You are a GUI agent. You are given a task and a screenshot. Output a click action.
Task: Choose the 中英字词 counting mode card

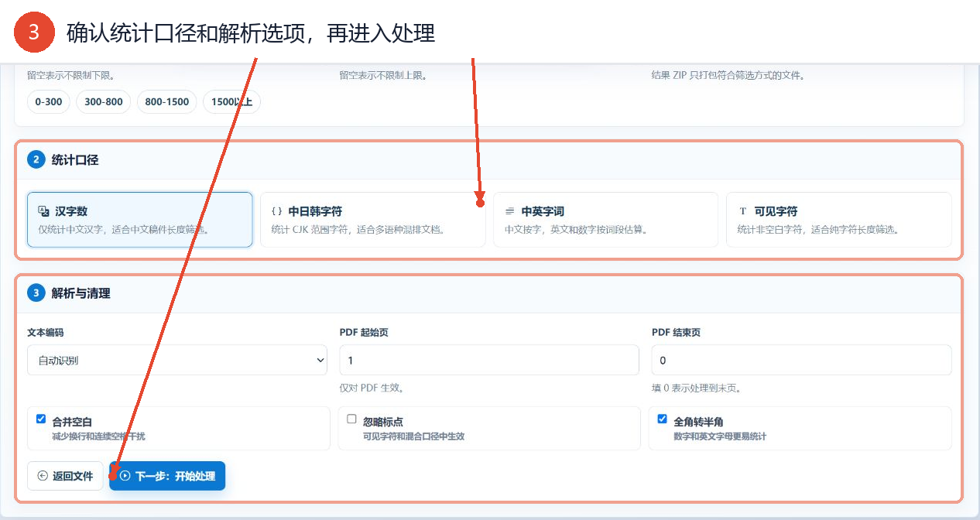[605, 220]
